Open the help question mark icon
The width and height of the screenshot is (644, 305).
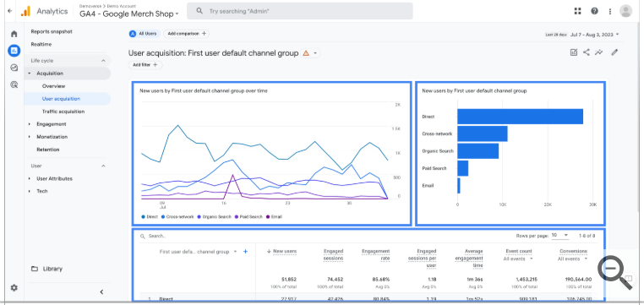click(594, 11)
